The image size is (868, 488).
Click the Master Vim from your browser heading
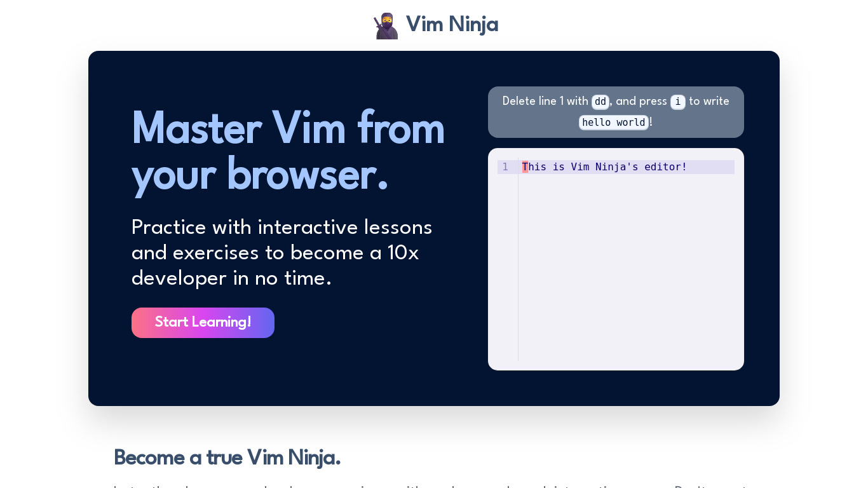[288, 151]
